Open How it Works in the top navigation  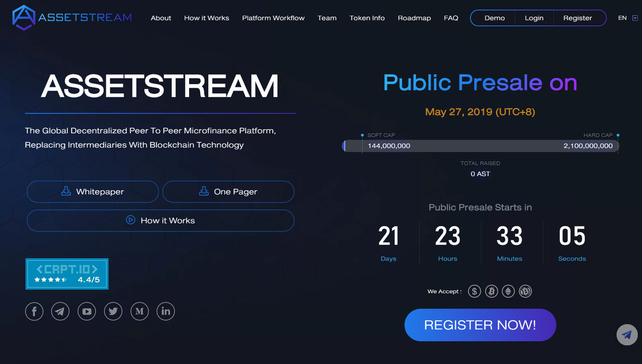(x=207, y=18)
